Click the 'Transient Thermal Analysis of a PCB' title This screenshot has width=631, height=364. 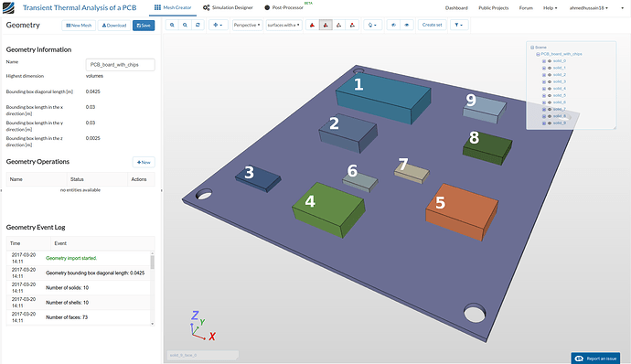click(x=80, y=7)
